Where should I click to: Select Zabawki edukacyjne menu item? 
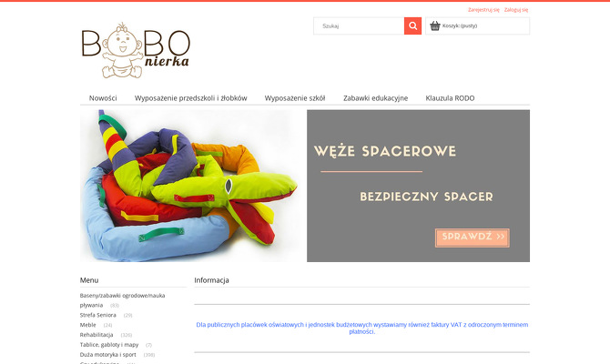(375, 98)
